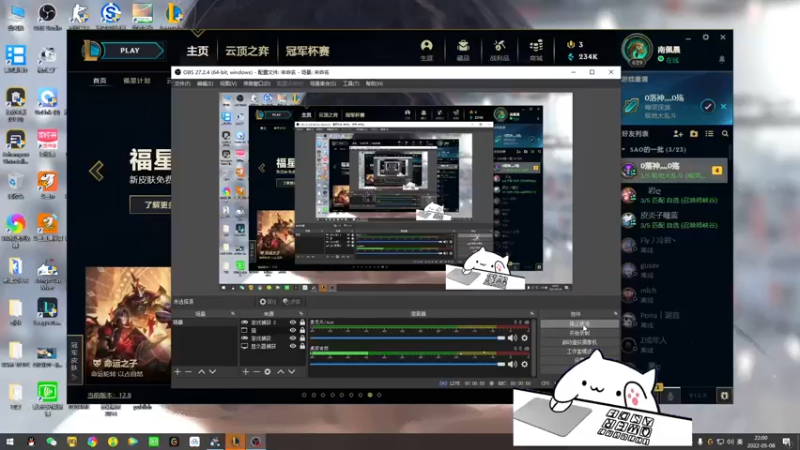Click the add friend icon in 好友列表
This screenshot has height=450, width=800.
point(678,134)
